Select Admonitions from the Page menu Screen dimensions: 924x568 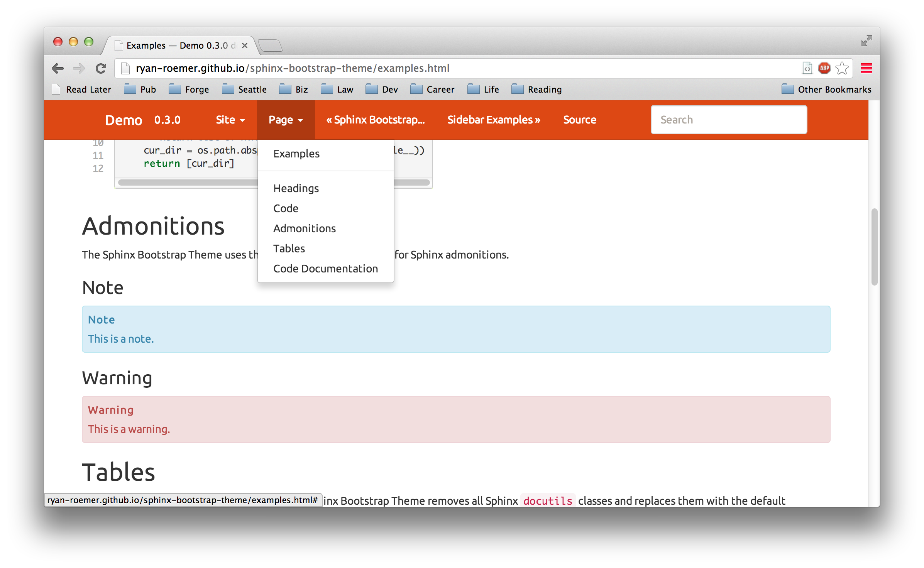(x=304, y=228)
